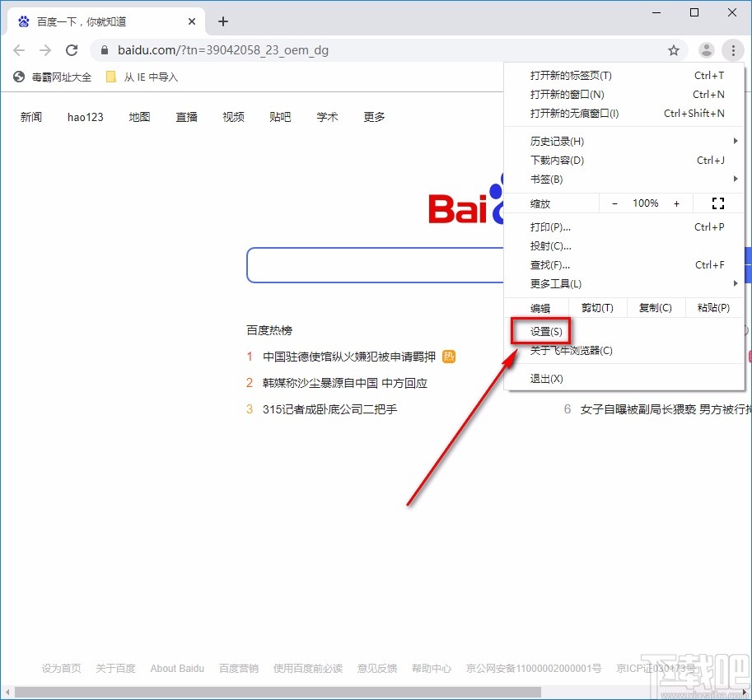The width and height of the screenshot is (752, 700).
Task: Click the globe icon for 毒霸网址大全 bookmark
Action: 19,77
